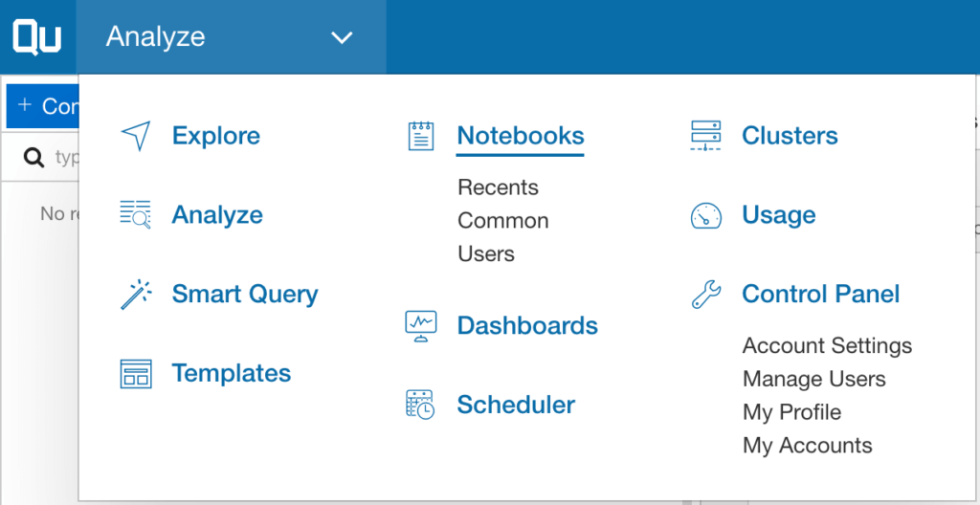The image size is (980, 505).
Task: Open My Profile link
Action: (791, 412)
